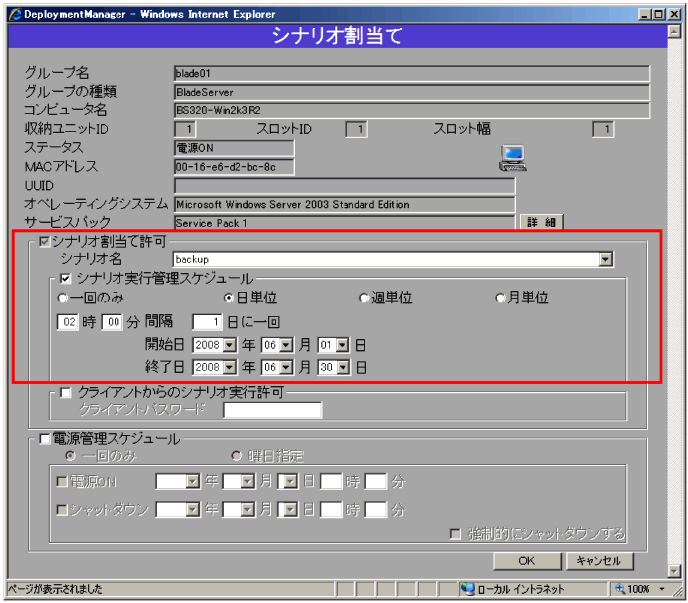Viewport: 688px width, 603px height.
Task: Click the 100% zoom magnifier icon
Action: (620, 589)
